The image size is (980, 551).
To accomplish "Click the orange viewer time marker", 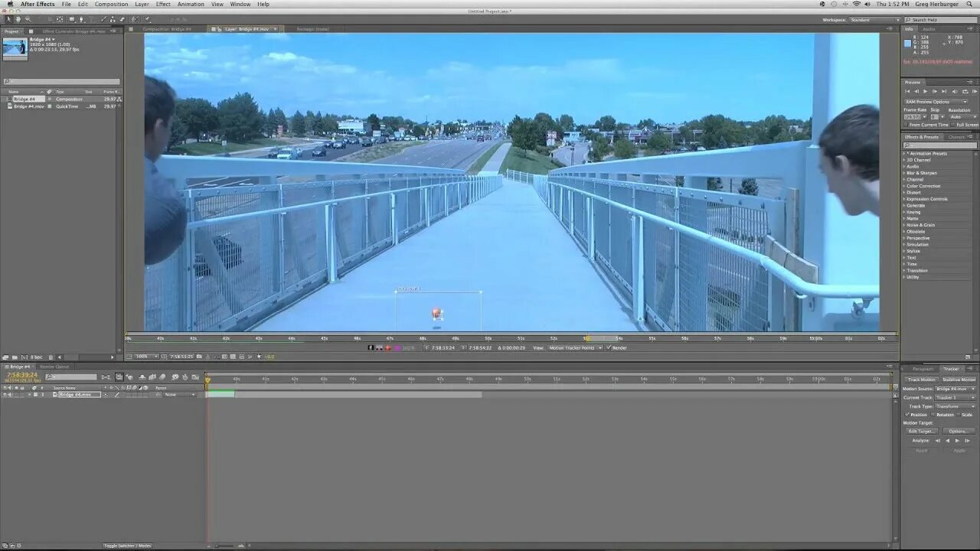I will click(586, 337).
